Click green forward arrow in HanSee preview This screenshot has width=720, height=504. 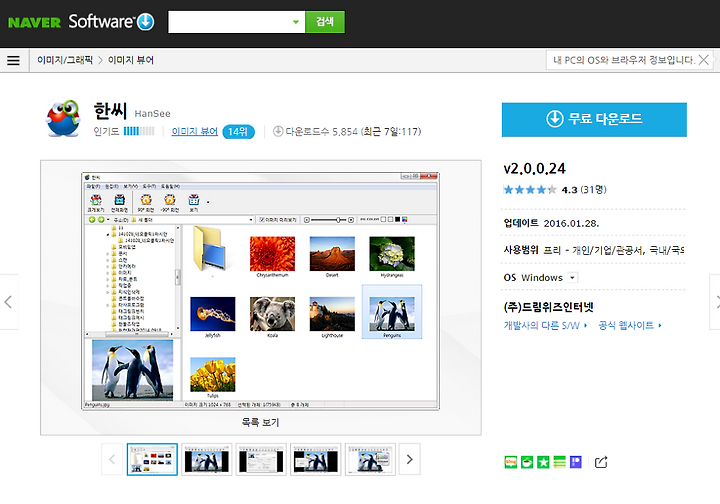(101, 220)
